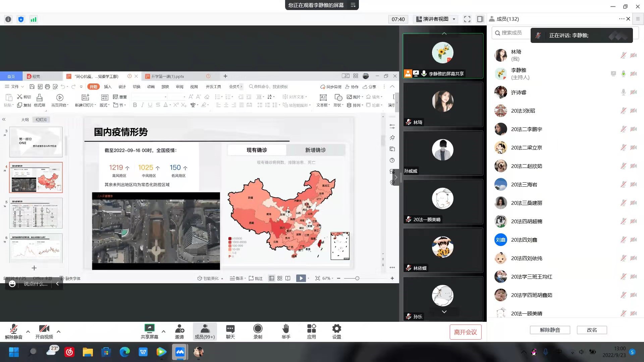Click Share Screen icon

pyautogui.click(x=149, y=331)
